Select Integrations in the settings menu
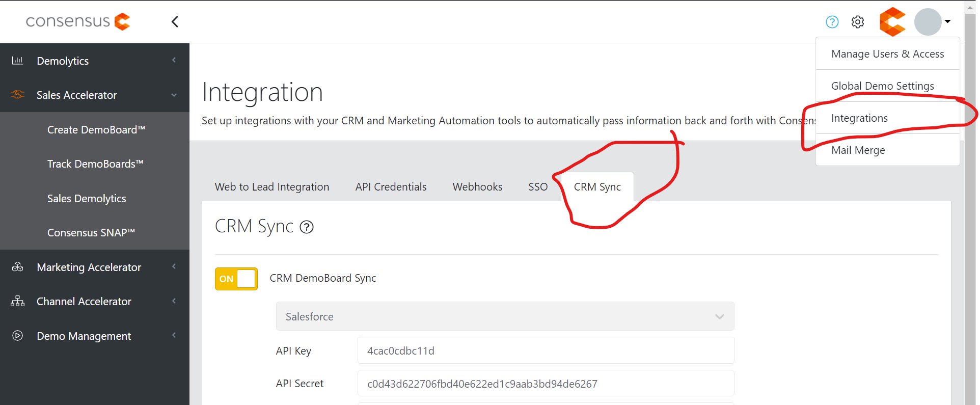The height and width of the screenshot is (405, 980). (x=888, y=118)
